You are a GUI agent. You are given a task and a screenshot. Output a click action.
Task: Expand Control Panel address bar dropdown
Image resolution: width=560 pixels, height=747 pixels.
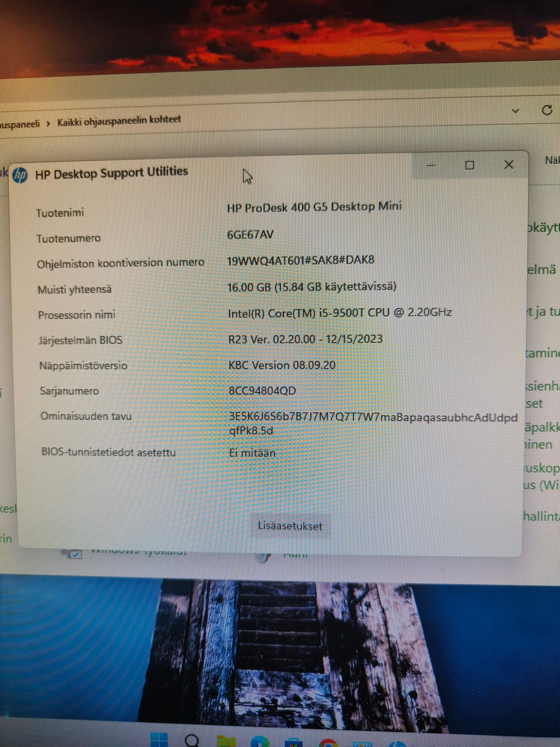coord(515,110)
